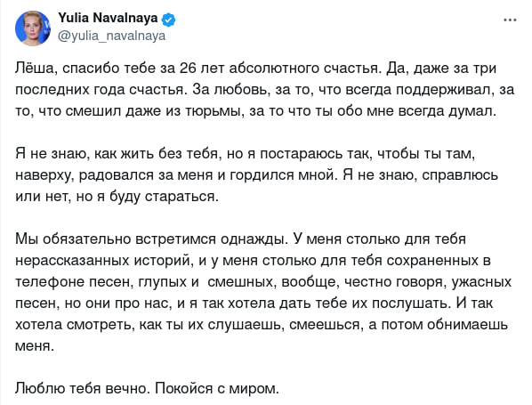Click the word "гордился" in the tweet
532x405 pixels.
click(262, 175)
